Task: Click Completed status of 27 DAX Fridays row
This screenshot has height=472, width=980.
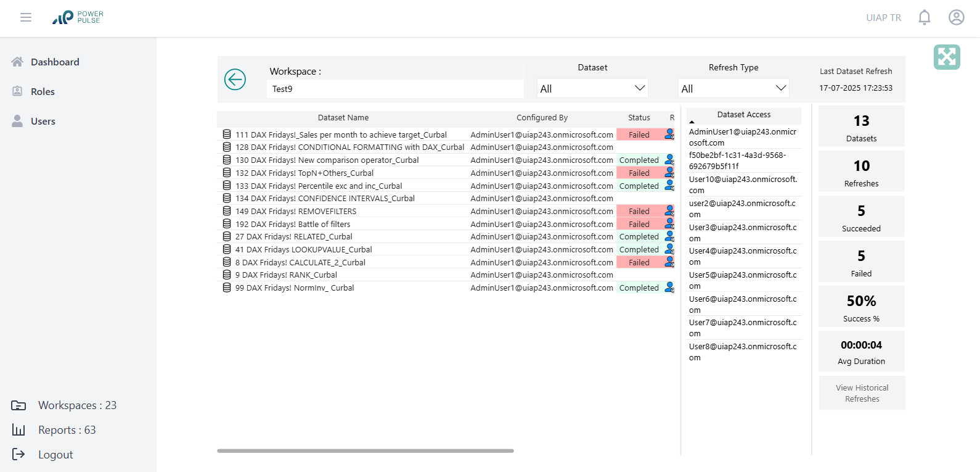Action: click(639, 236)
